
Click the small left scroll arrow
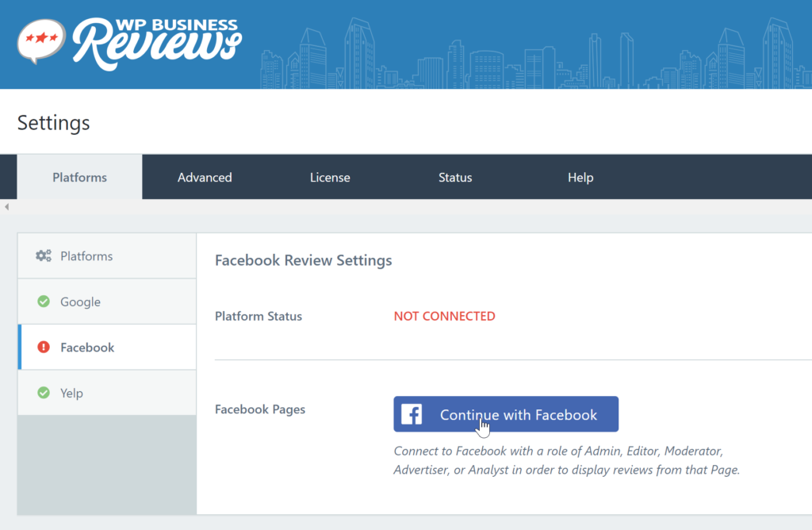click(x=6, y=207)
